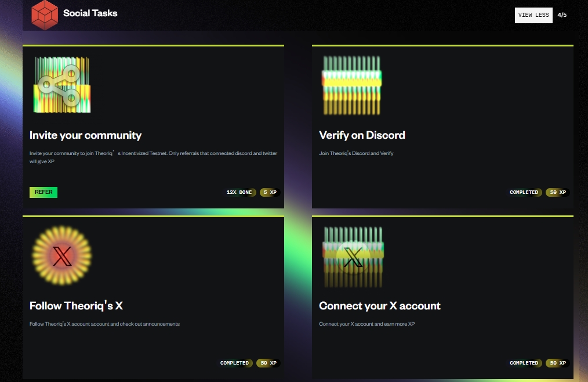Viewport: 588px width, 382px height.
Task: Click the sunburst X icon for Follow Theoriq's X
Action: point(62,255)
